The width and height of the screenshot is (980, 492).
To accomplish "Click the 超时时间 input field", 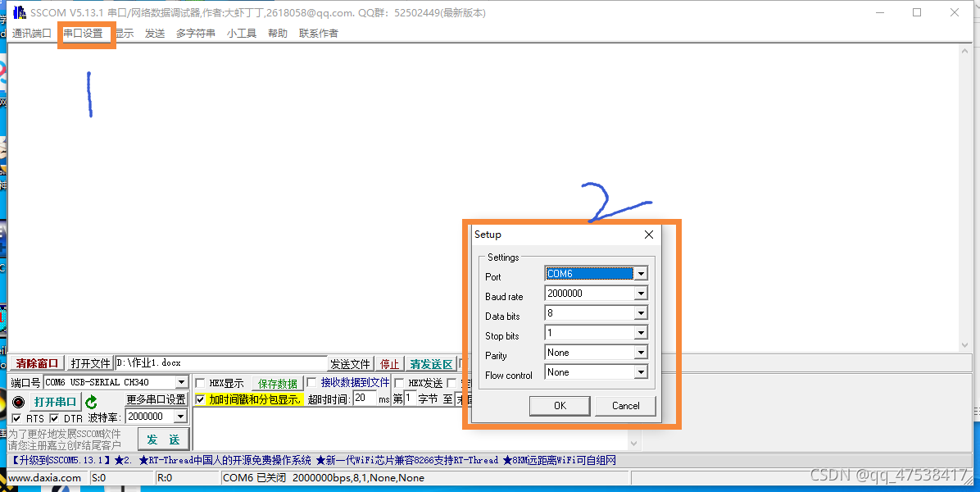I will pyautogui.click(x=364, y=399).
